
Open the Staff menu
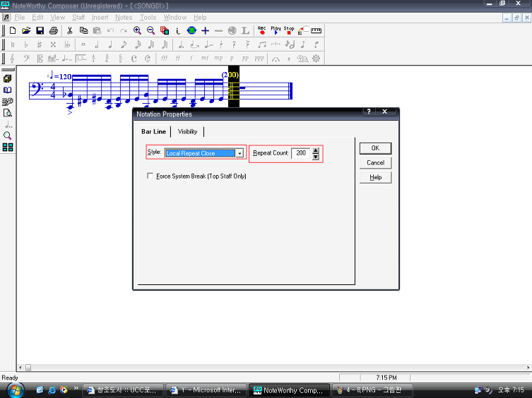pos(78,18)
